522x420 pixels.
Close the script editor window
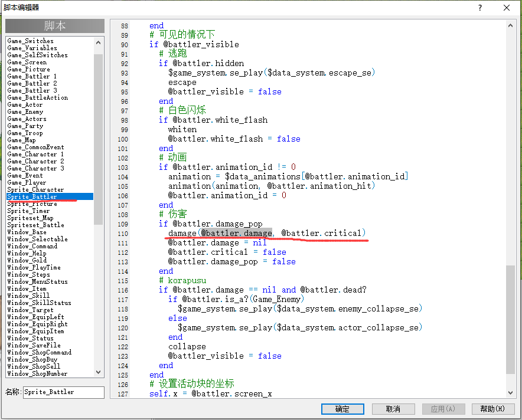point(507,8)
